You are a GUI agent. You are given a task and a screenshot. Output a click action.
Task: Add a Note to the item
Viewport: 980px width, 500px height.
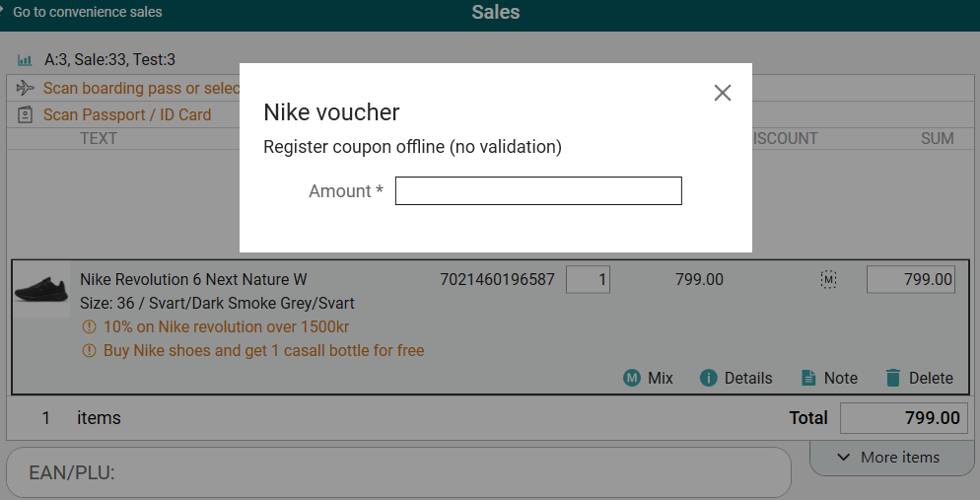click(828, 378)
